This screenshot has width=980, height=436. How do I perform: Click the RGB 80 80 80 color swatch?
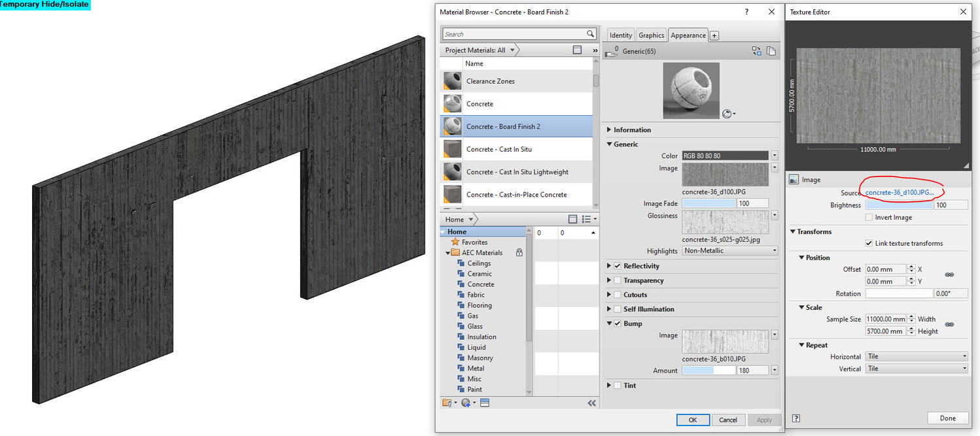725,155
